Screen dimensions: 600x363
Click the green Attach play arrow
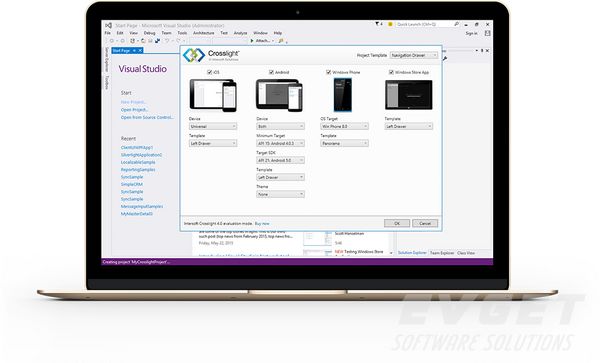tap(252, 41)
